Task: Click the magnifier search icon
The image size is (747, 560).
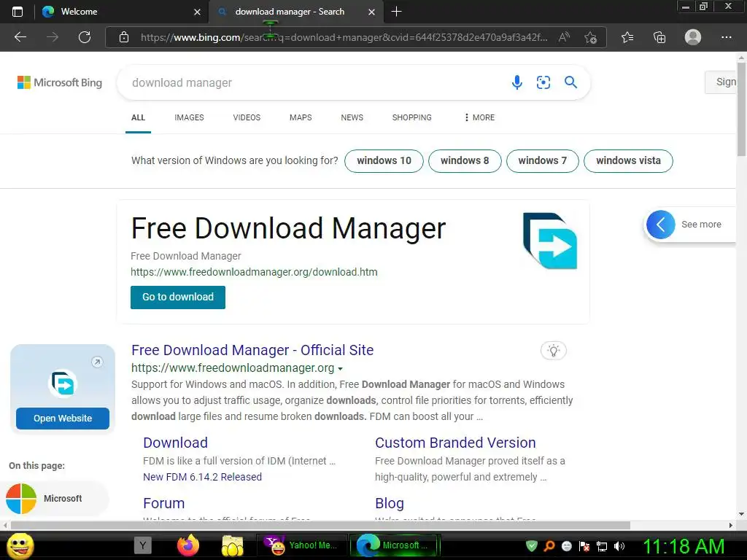Action: coord(570,82)
